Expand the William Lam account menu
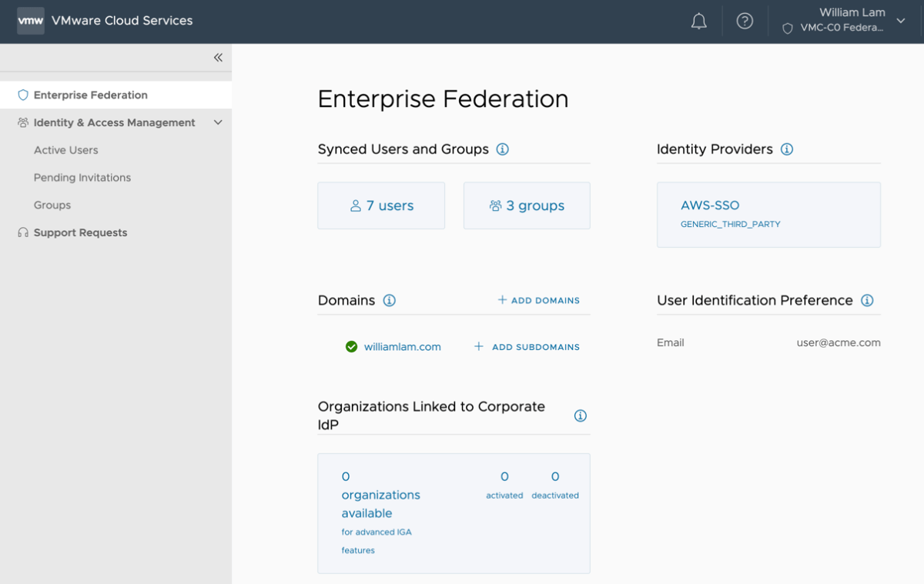 click(x=901, y=22)
